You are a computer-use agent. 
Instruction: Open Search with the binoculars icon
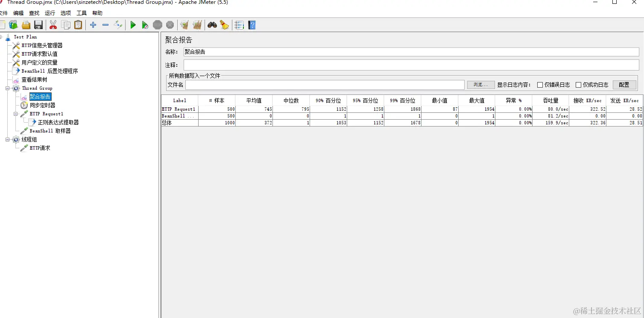click(212, 25)
